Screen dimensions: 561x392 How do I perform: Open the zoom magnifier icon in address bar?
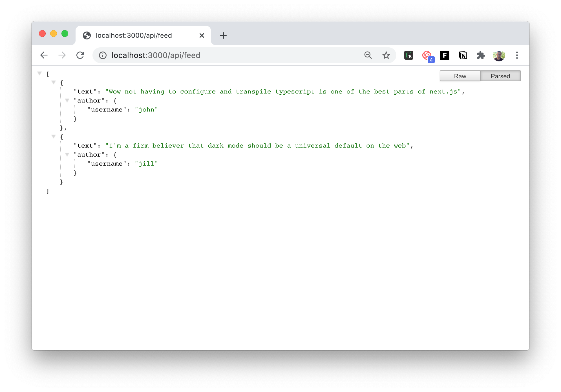[x=368, y=55]
